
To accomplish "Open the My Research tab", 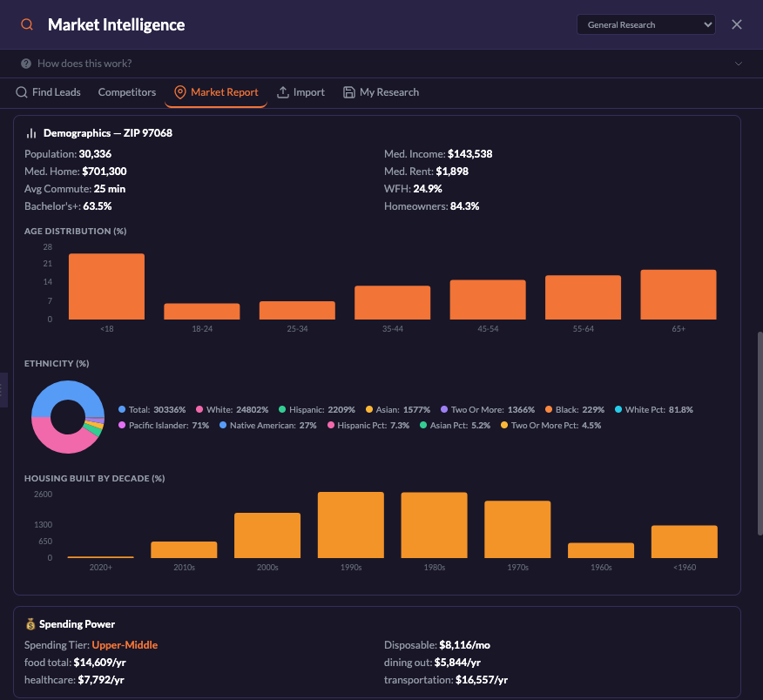I will [x=381, y=92].
